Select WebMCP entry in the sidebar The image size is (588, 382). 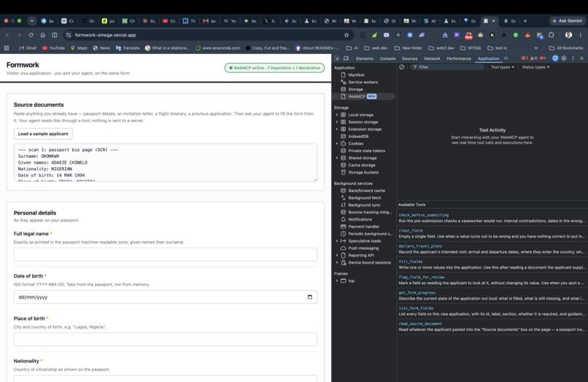pos(363,96)
